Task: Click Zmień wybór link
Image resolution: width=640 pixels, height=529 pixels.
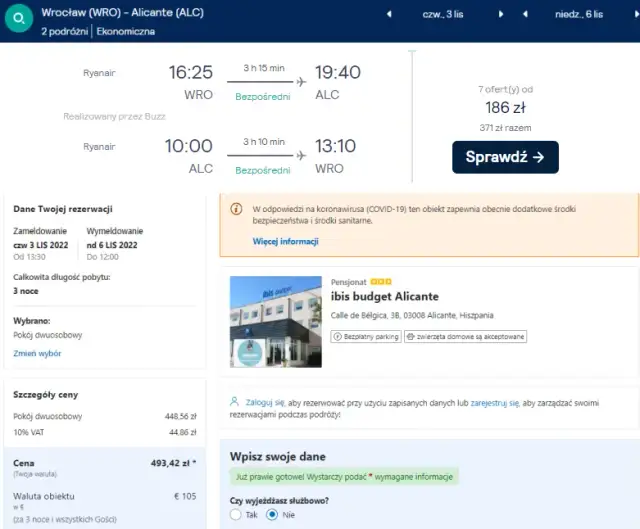Action: (37, 353)
